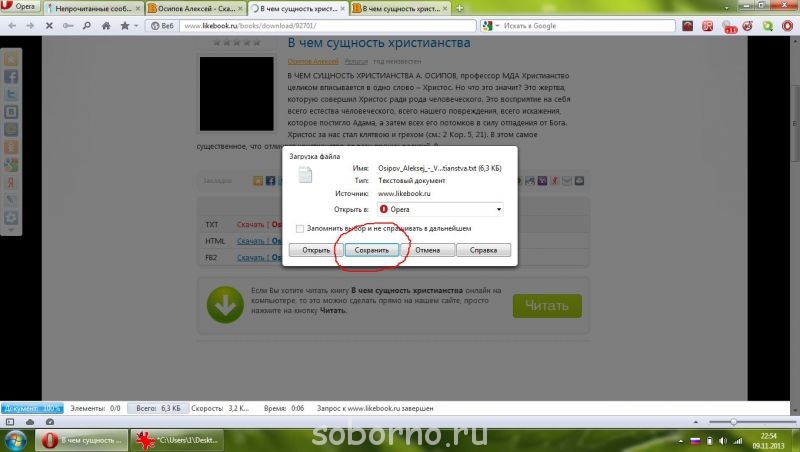The width and height of the screenshot is (800, 452).
Task: Click the Opera Link cloud icon in status bar
Action: [30, 422]
